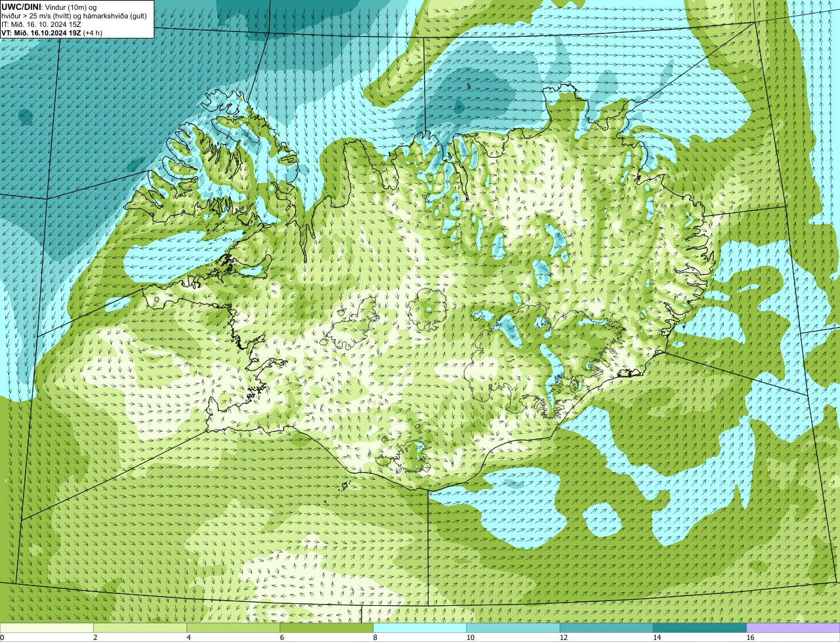Click the light cyan 8–10 m/s legend swatch
The image size is (840, 642).
(x=420, y=628)
